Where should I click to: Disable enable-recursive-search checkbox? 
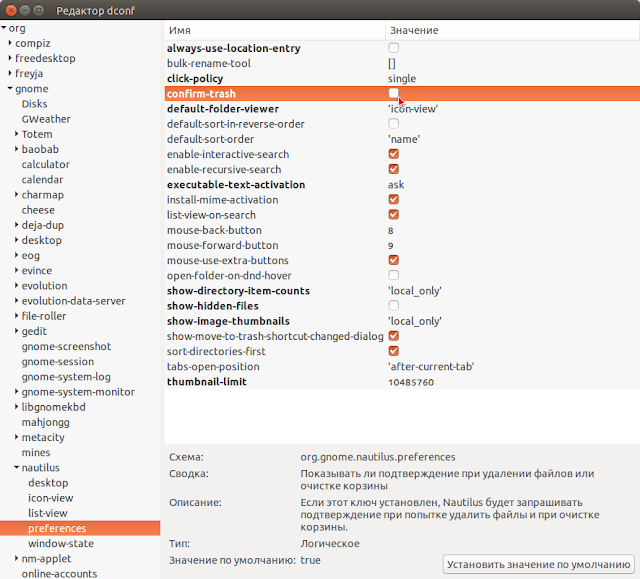click(x=393, y=169)
